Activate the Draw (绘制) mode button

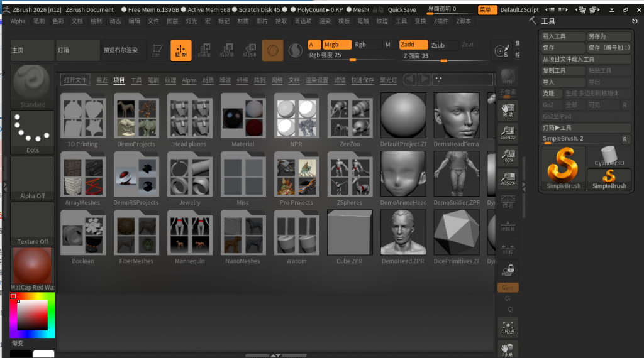pos(180,50)
